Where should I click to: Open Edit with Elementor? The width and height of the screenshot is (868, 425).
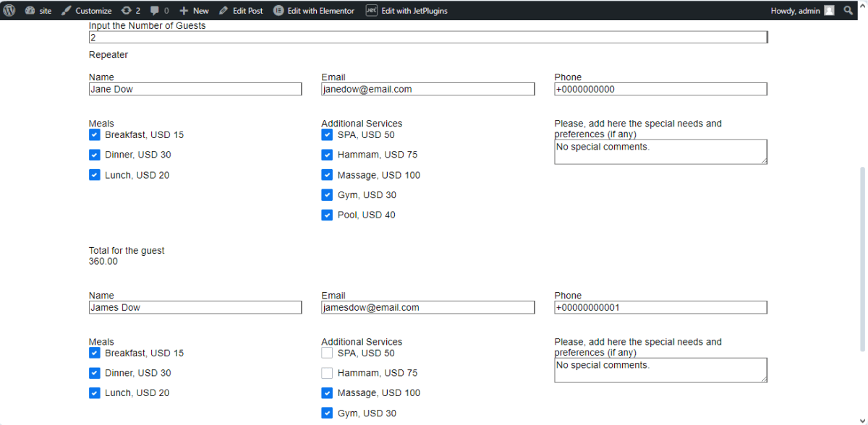(314, 11)
